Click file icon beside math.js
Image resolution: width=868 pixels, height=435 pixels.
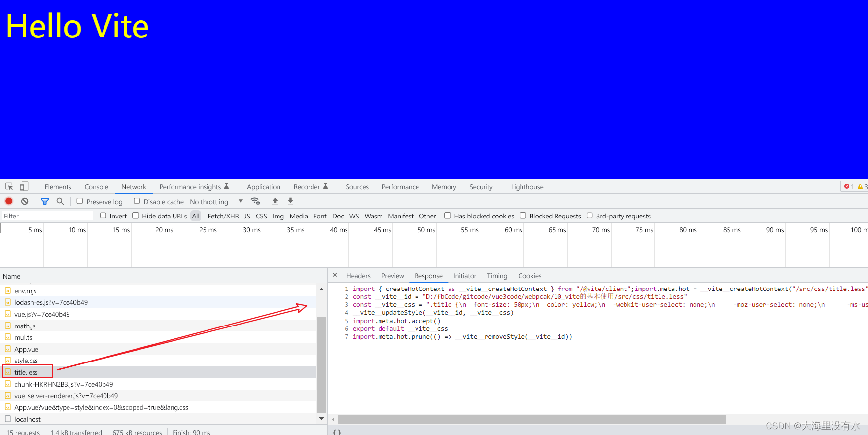click(8, 326)
